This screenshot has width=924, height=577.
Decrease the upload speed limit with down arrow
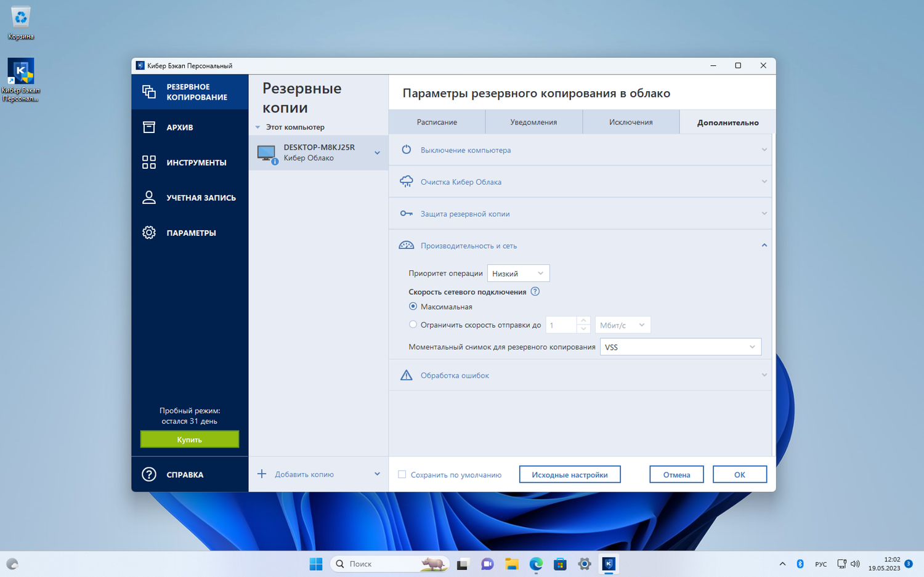583,329
